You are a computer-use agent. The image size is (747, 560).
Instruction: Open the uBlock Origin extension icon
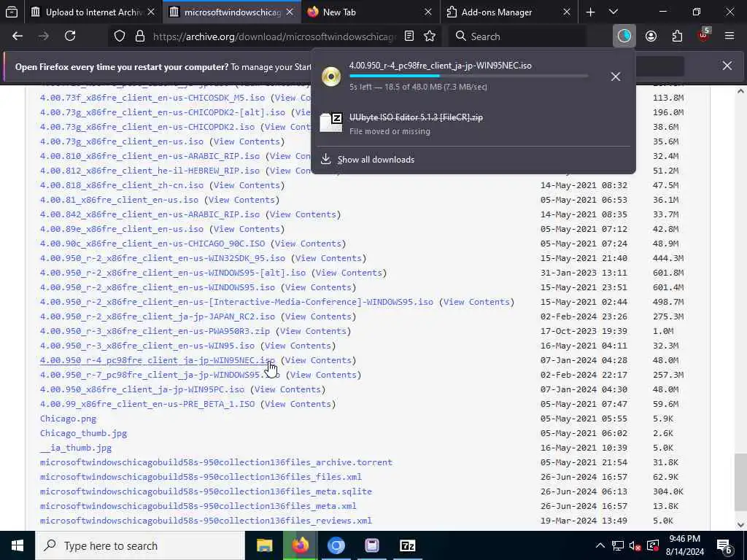pyautogui.click(x=704, y=35)
